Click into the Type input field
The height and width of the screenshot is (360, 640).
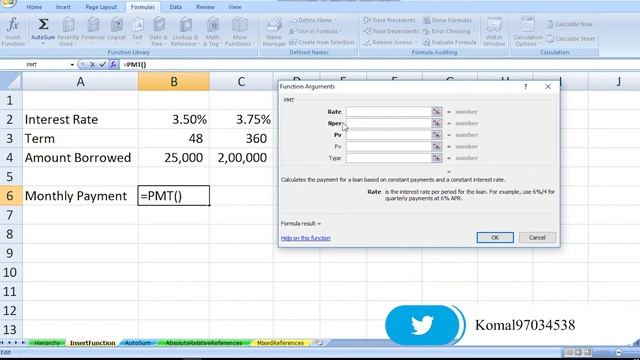(389, 158)
